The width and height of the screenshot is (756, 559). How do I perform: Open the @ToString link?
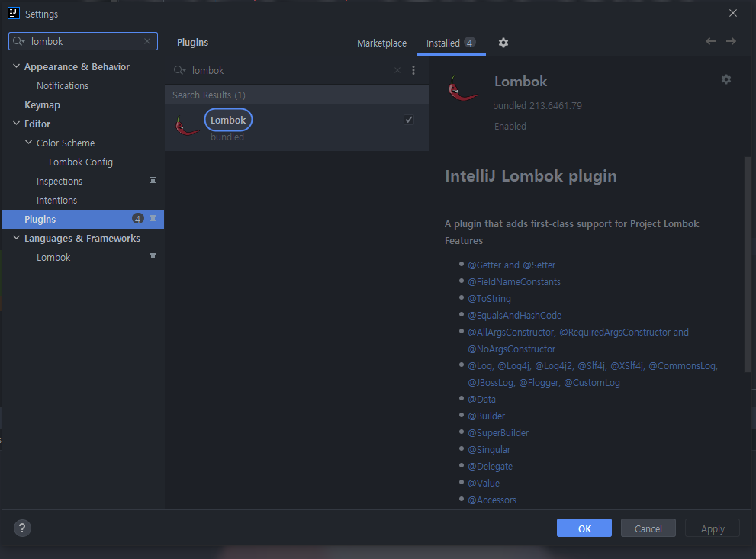point(489,299)
